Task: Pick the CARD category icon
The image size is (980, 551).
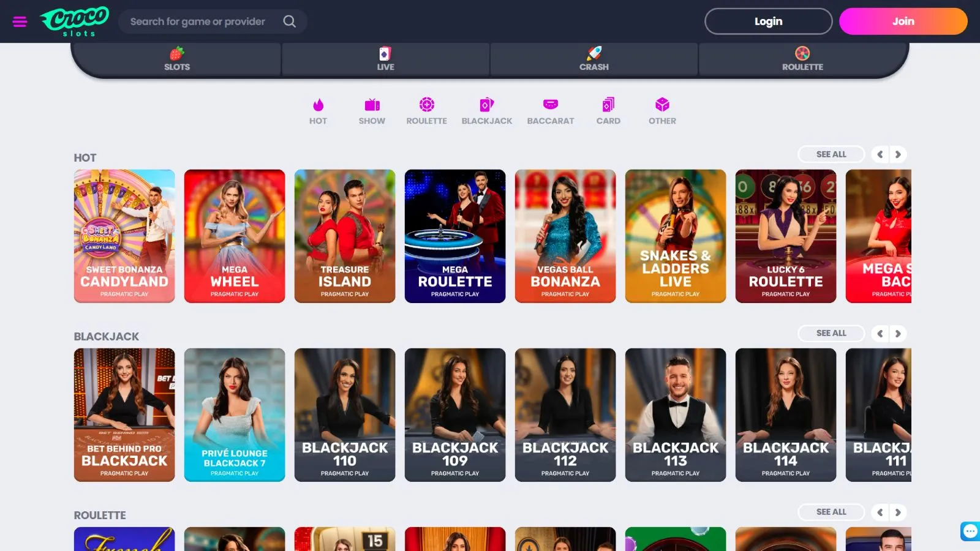Action: point(608,105)
